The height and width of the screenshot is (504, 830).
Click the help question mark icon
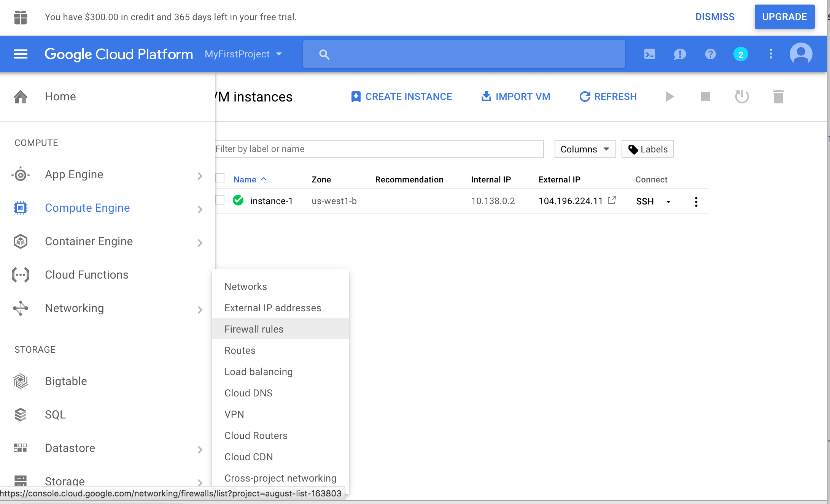coord(710,54)
